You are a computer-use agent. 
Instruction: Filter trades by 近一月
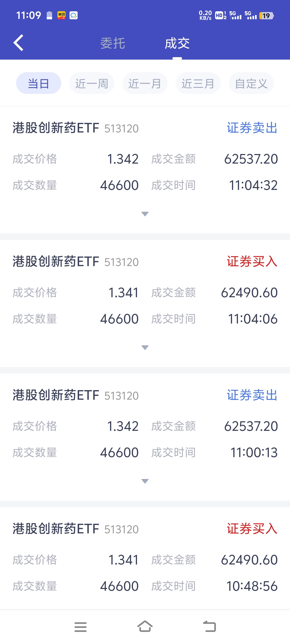pyautogui.click(x=145, y=83)
